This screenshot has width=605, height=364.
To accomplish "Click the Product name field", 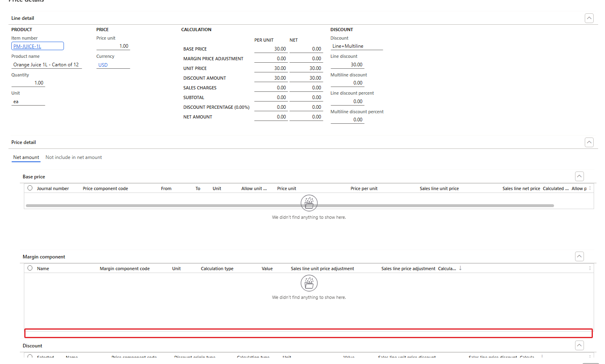I will tap(47, 65).
